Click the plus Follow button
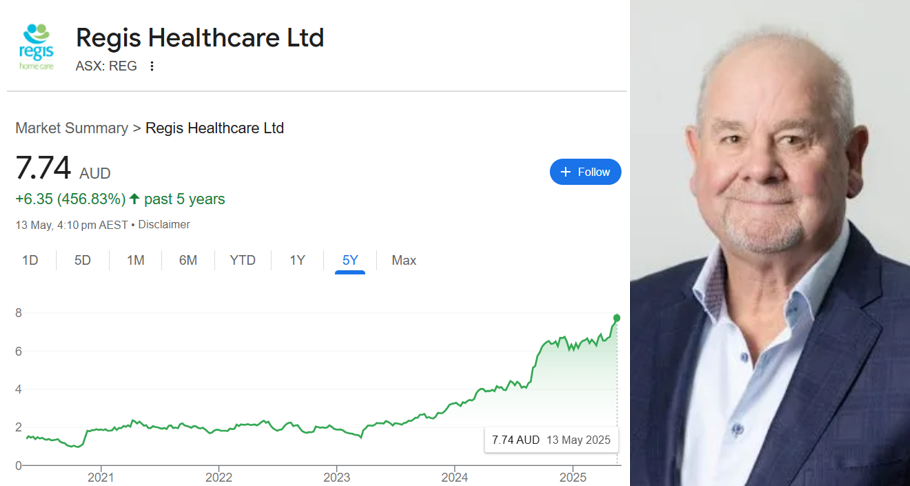This screenshot has width=910, height=486. point(585,172)
